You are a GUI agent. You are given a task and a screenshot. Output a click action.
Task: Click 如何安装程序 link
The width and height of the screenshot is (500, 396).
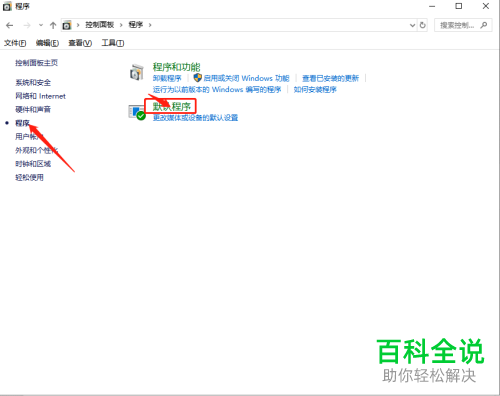click(315, 90)
